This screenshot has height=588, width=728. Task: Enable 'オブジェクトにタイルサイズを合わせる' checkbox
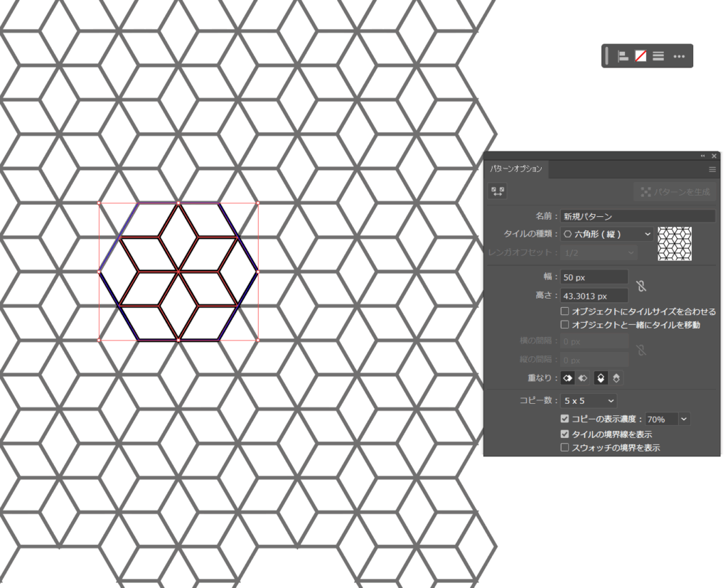[x=564, y=311]
